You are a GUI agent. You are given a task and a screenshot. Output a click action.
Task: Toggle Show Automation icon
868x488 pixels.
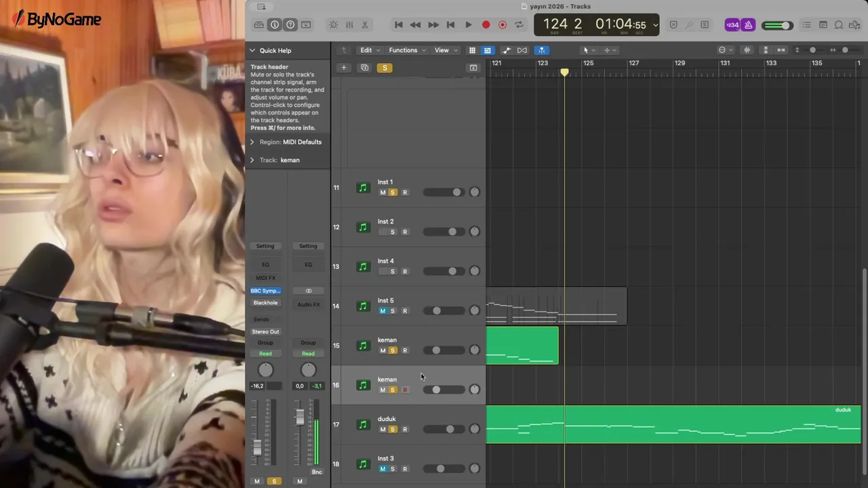pyautogui.click(x=506, y=50)
